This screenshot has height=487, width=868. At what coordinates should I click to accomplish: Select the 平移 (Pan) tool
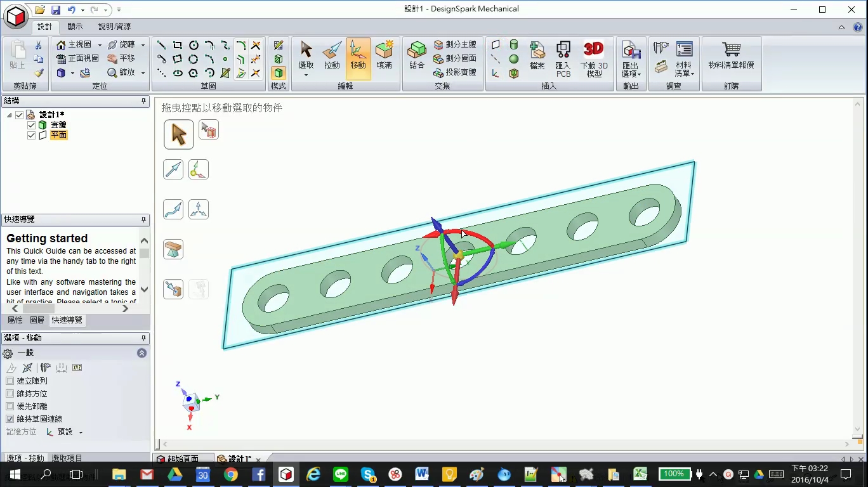pyautogui.click(x=121, y=58)
